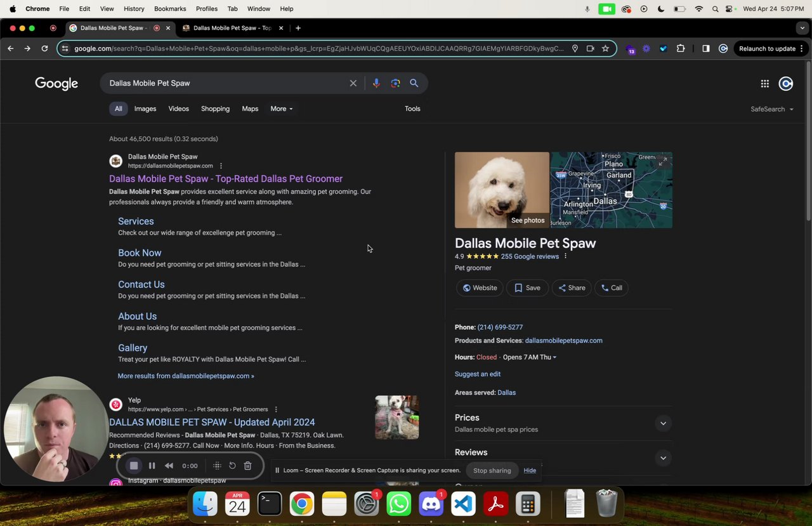The width and height of the screenshot is (812, 526).
Task: Switch to the Videos results tab
Action: click(179, 108)
